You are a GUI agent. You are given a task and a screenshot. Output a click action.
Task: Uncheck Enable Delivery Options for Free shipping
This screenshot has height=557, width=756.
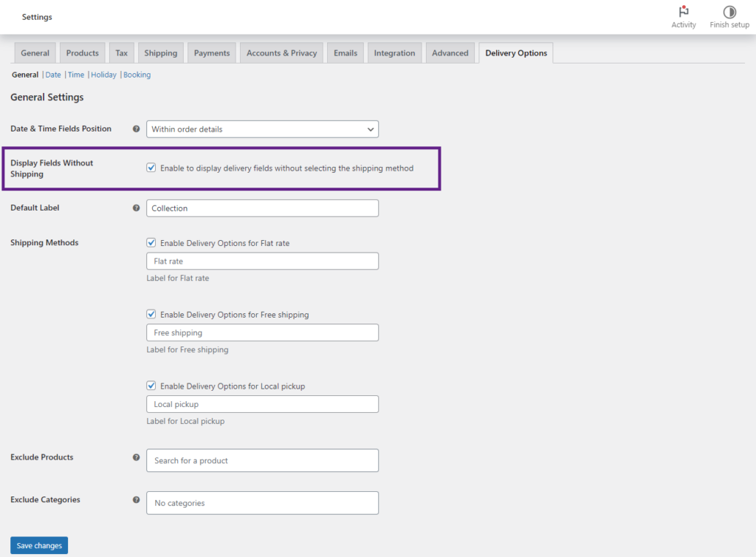(x=151, y=315)
